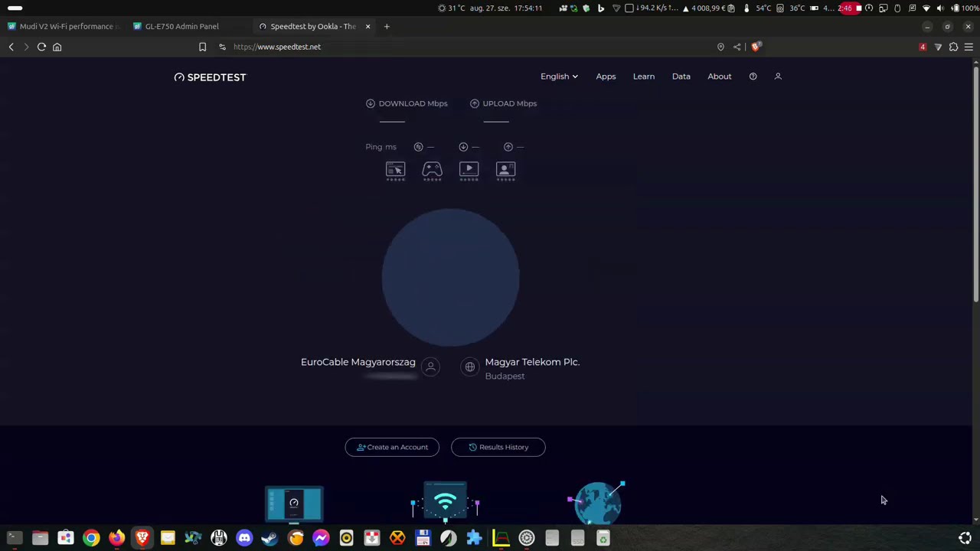980x551 pixels.
Task: Open the Learn menu item
Action: pyautogui.click(x=644, y=77)
